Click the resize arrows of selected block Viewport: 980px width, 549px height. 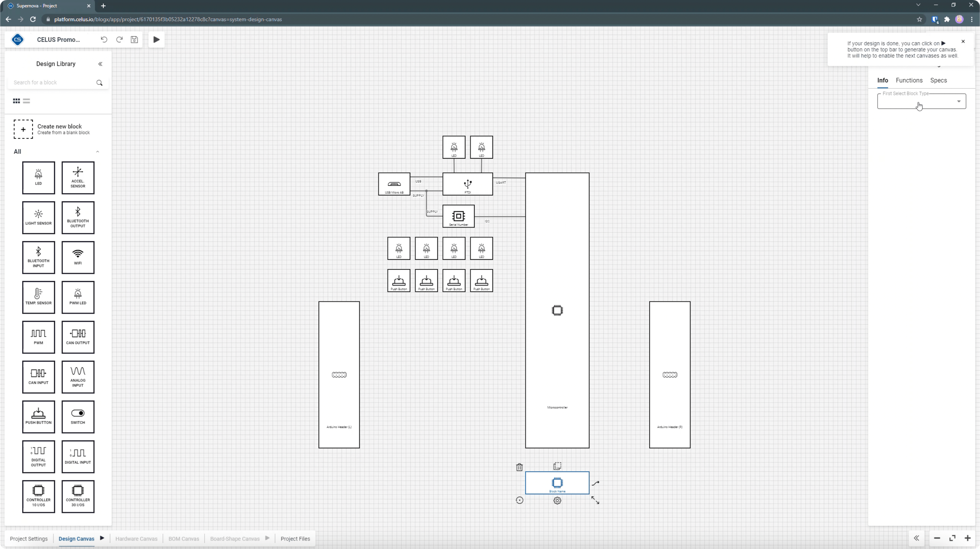pos(595,500)
